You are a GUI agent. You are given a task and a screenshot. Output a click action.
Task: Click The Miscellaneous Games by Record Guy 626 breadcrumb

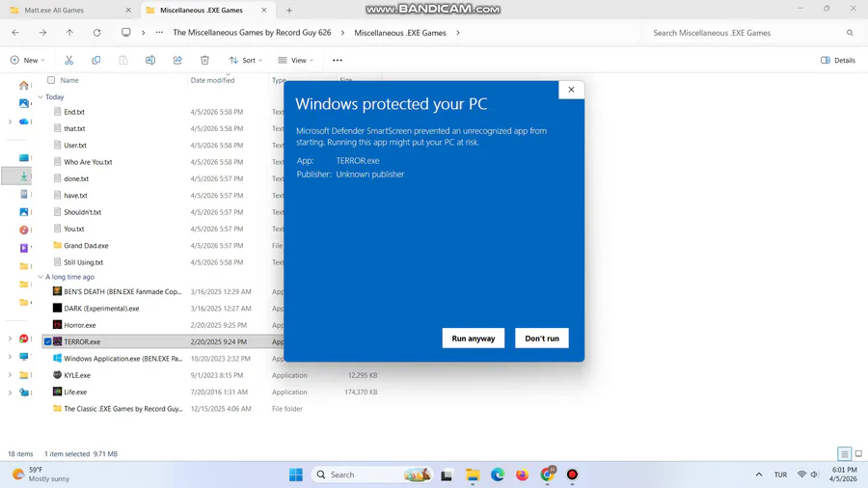click(252, 33)
